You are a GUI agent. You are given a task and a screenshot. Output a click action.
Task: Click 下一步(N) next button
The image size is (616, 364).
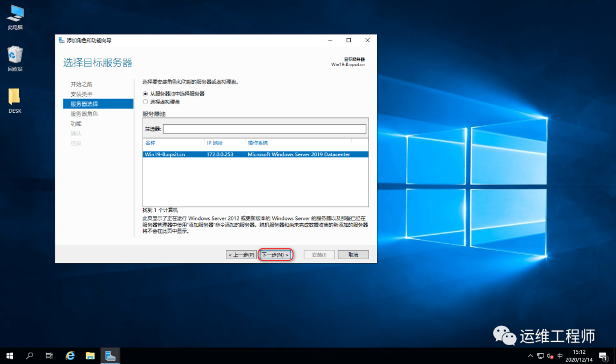[x=275, y=255]
